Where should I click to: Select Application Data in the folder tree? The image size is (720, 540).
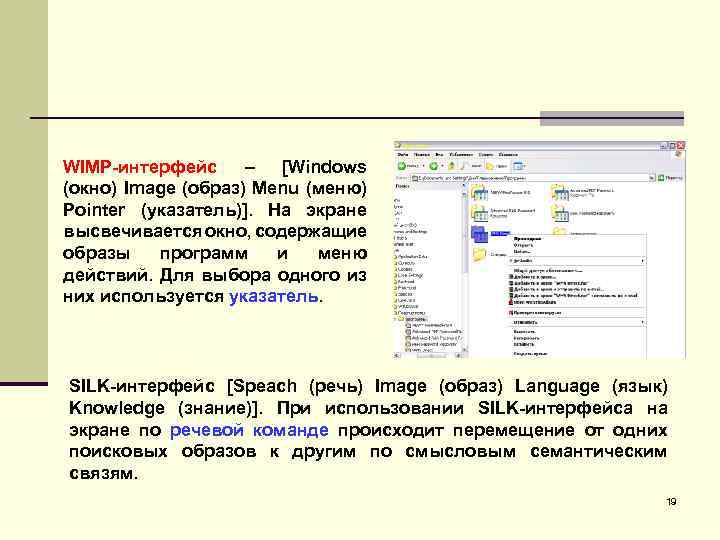click(x=413, y=256)
